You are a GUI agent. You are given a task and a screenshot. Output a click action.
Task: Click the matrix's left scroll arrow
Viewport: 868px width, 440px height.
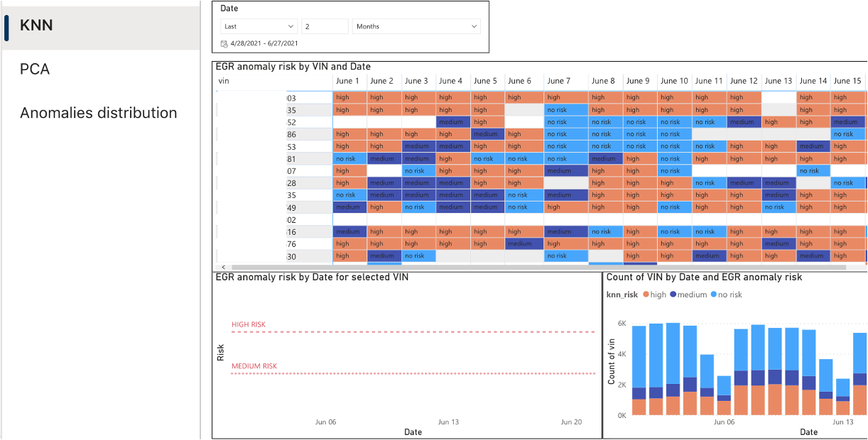click(224, 268)
